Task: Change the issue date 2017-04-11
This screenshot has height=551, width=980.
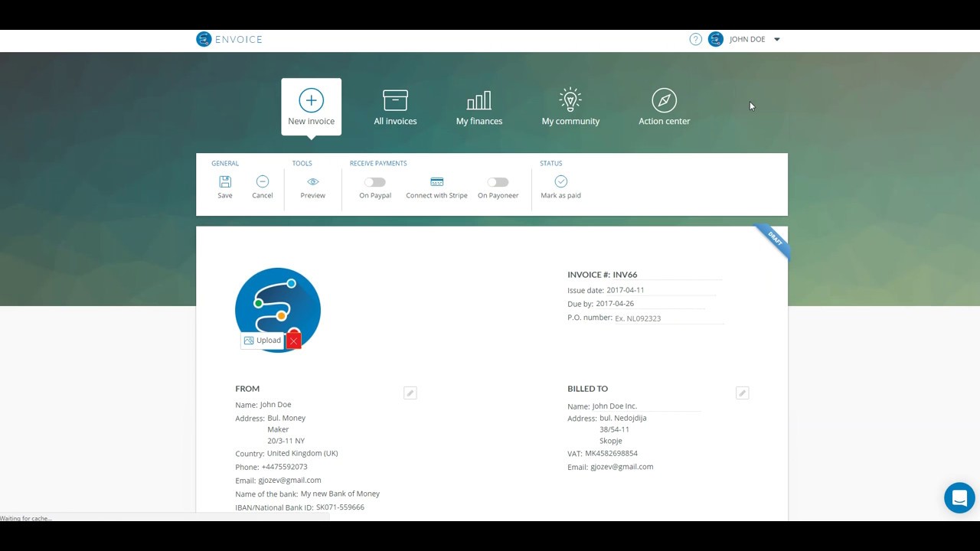Action: click(661, 290)
